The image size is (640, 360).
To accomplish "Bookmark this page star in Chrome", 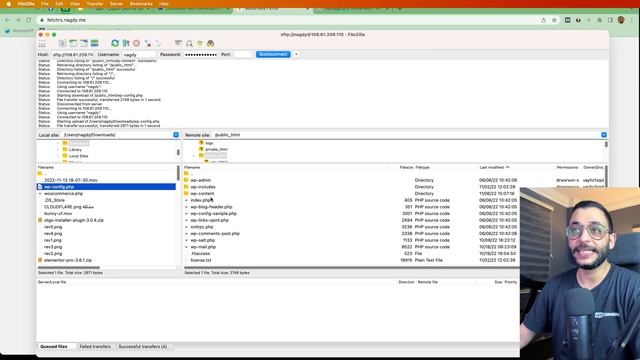I will point(554,20).
